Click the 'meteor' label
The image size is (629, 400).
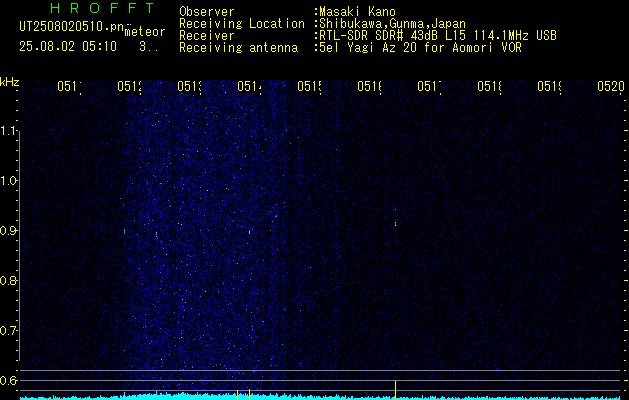145,32
